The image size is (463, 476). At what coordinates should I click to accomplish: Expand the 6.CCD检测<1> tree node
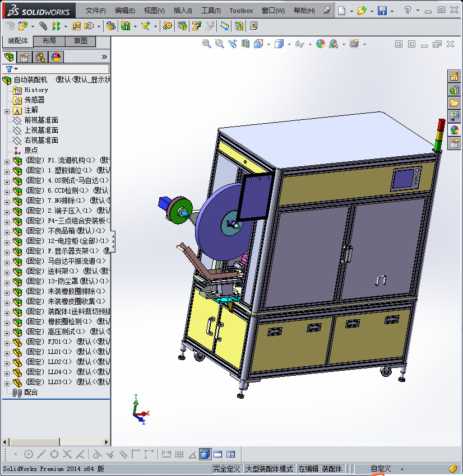point(7,192)
